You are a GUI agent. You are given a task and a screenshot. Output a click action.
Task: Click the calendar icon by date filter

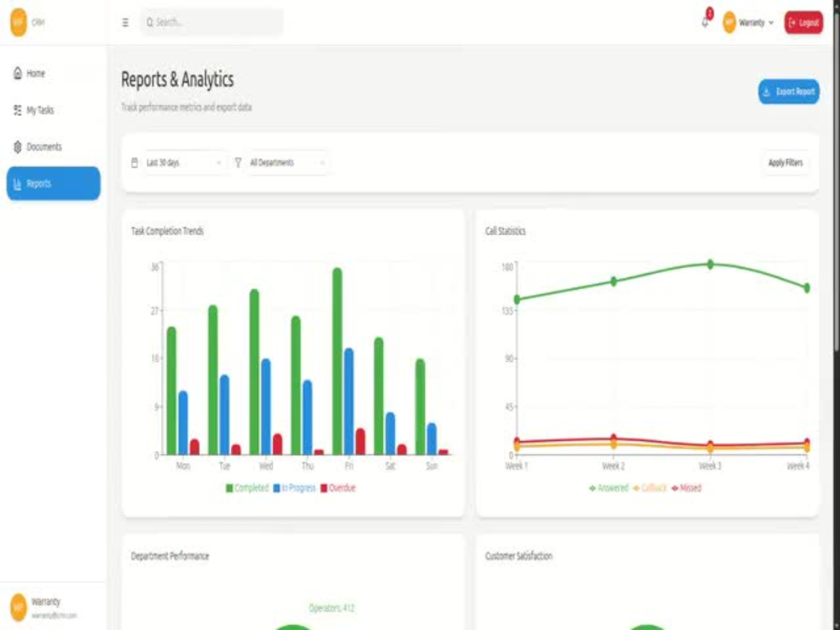pos(134,162)
